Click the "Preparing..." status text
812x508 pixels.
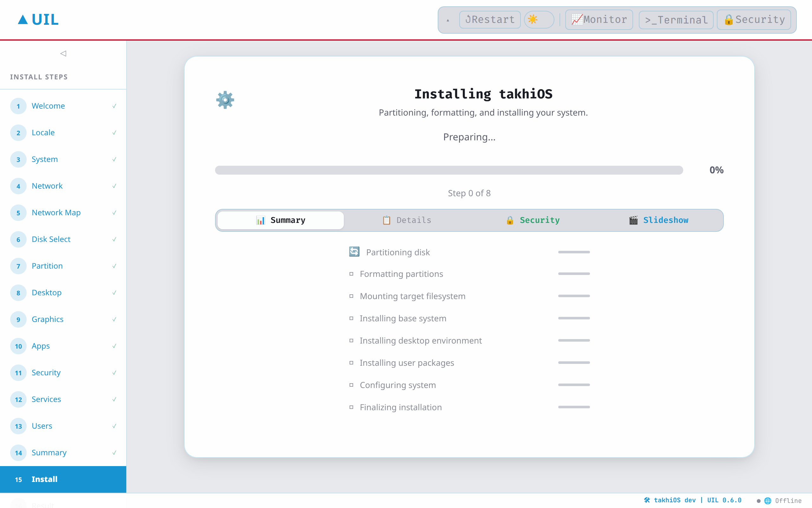click(x=469, y=137)
